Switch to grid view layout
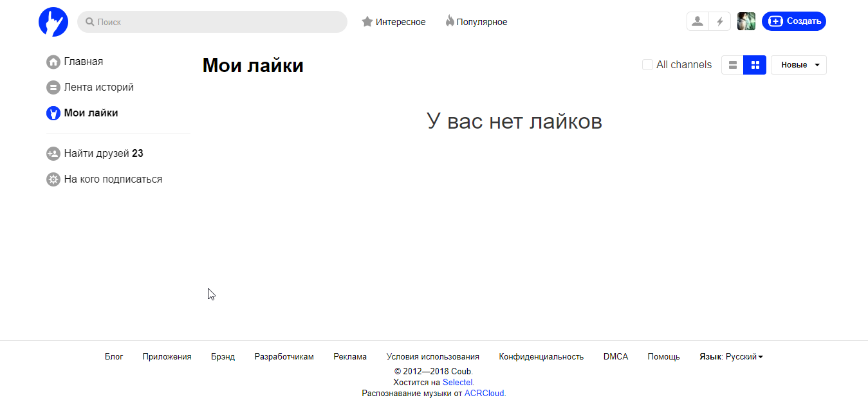Image resolution: width=868 pixels, height=400 pixels. [754, 64]
